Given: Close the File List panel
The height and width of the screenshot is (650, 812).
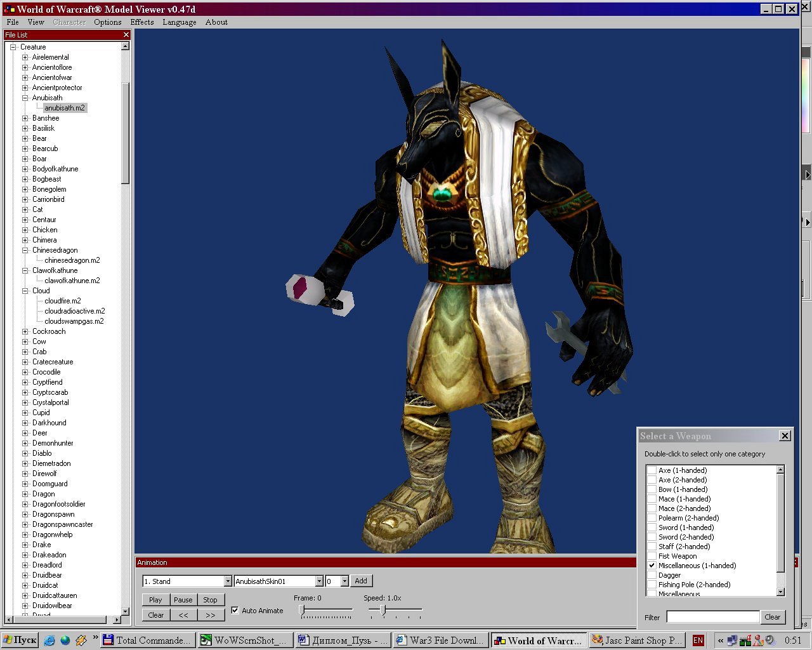Looking at the screenshot, I should click(126, 35).
